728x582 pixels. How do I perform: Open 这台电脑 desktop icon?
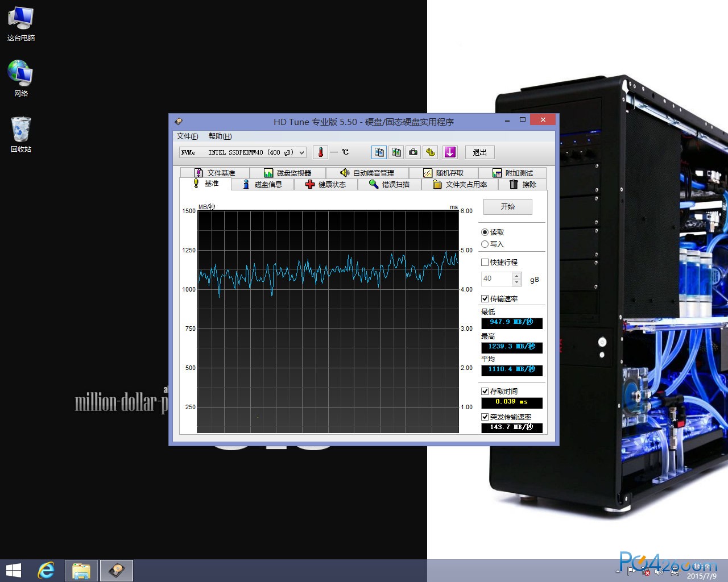[x=21, y=24]
